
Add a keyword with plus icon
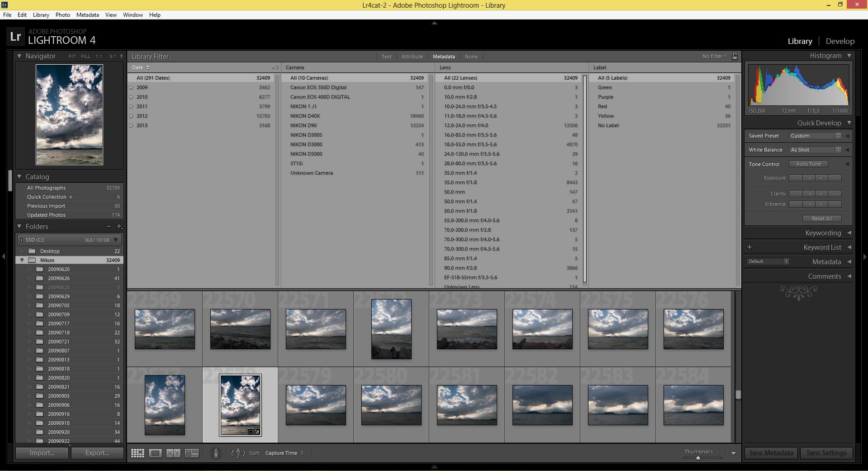coord(749,247)
